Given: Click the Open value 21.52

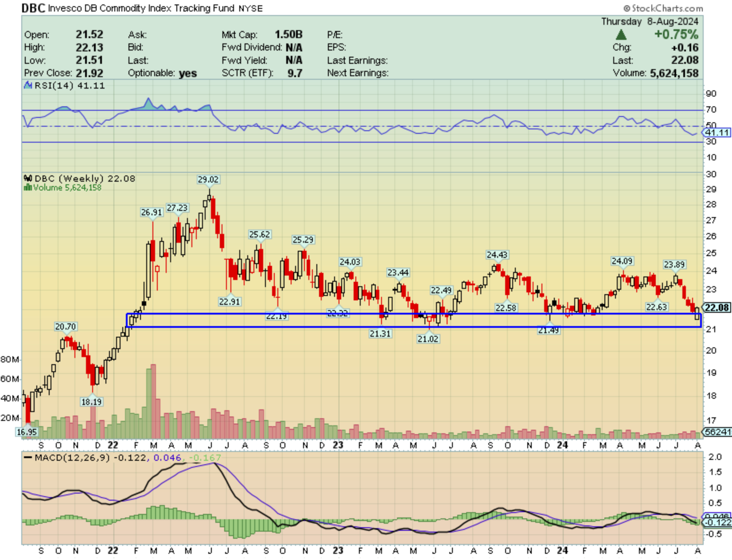Looking at the screenshot, I should tap(90, 35).
